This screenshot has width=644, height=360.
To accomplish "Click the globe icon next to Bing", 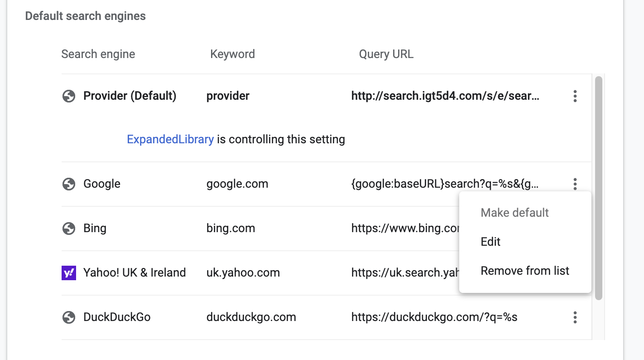I will coord(68,228).
